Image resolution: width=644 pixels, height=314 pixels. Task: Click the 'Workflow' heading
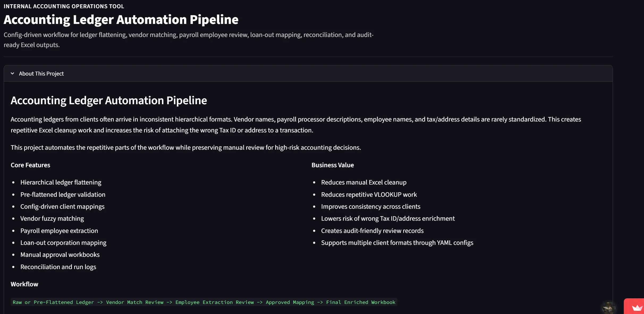click(x=24, y=284)
